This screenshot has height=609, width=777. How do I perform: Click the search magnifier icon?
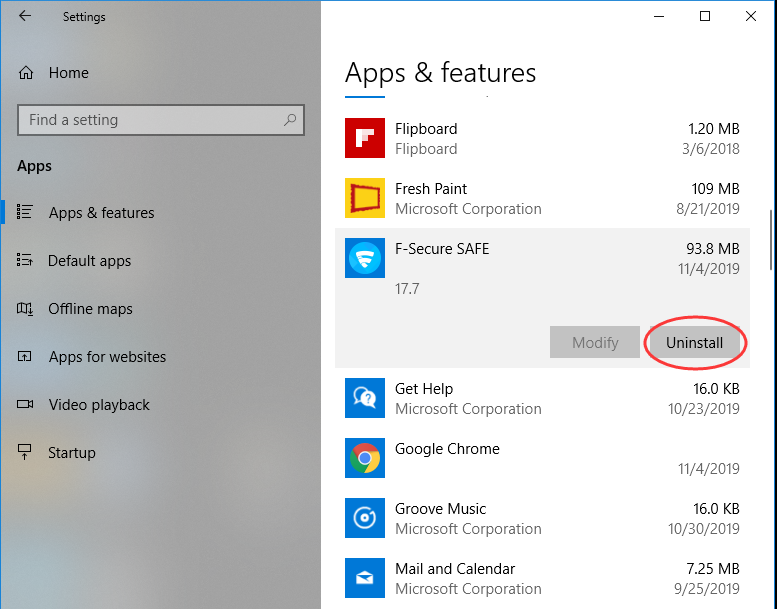[290, 119]
